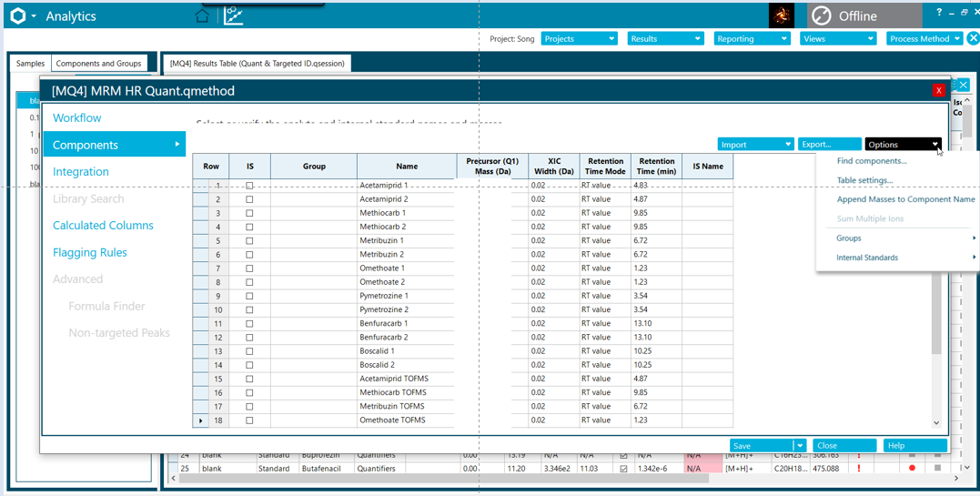
Task: Open the help question mark icon
Action: [939, 13]
